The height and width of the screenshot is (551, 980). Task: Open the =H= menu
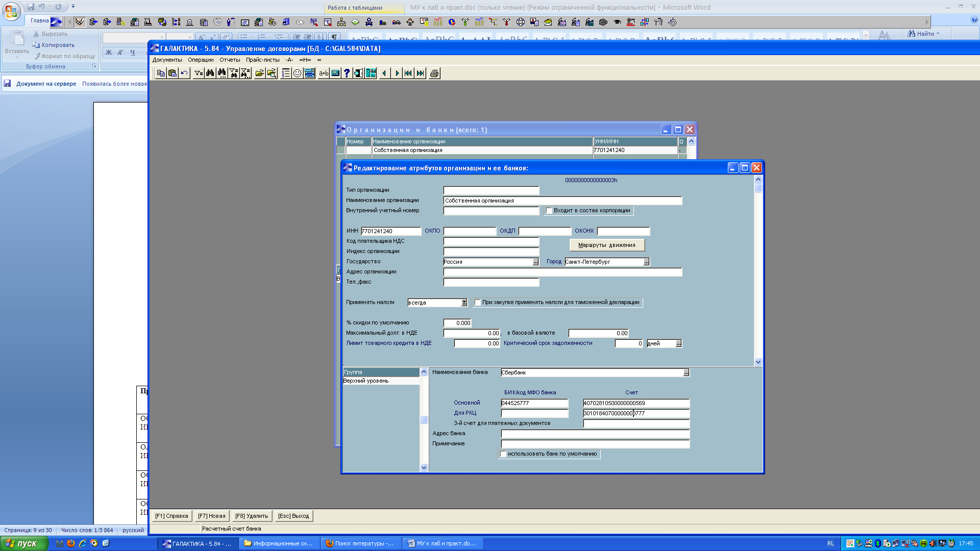click(305, 60)
